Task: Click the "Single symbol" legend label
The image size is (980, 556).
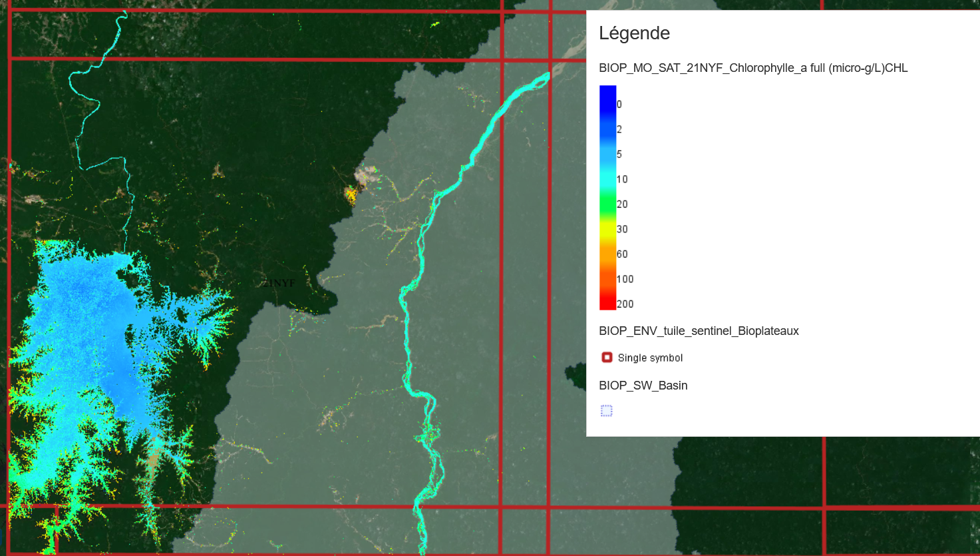Action: pyautogui.click(x=650, y=358)
